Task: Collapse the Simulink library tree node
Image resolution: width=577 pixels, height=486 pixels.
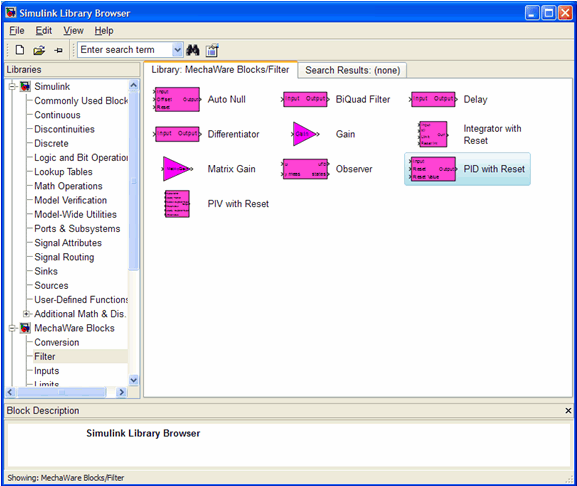Action: pyautogui.click(x=13, y=87)
